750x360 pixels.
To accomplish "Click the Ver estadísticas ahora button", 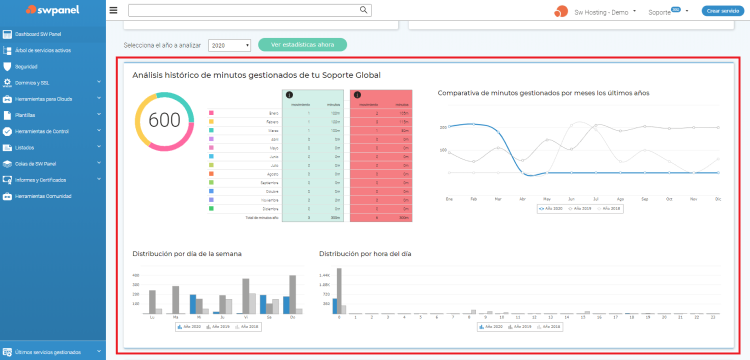I will (302, 45).
